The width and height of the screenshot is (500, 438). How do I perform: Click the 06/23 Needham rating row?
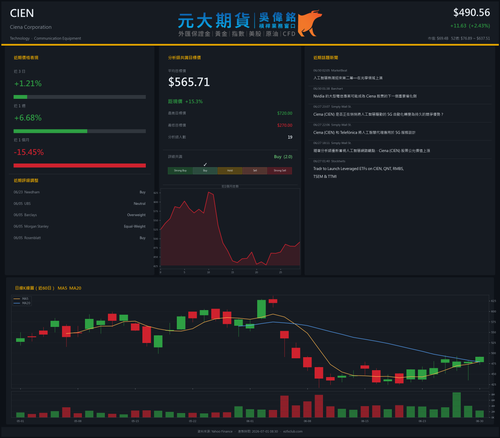pos(80,192)
